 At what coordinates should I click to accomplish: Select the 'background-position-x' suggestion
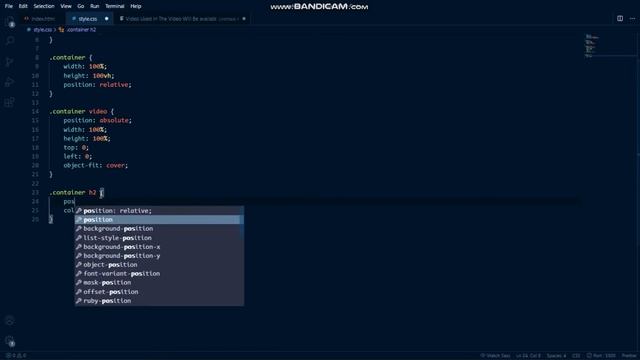(159, 247)
